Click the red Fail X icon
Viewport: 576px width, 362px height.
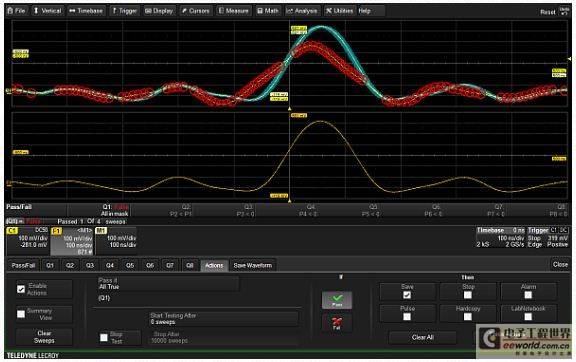click(x=337, y=323)
